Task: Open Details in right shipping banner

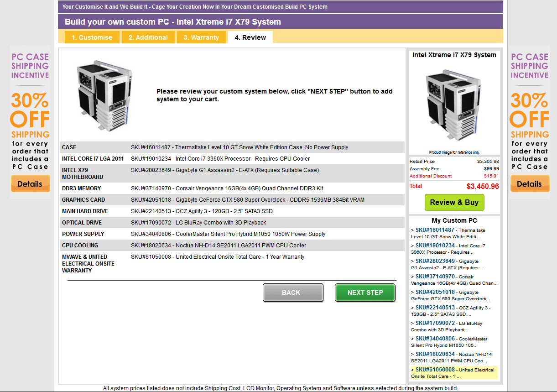Action: click(x=529, y=184)
